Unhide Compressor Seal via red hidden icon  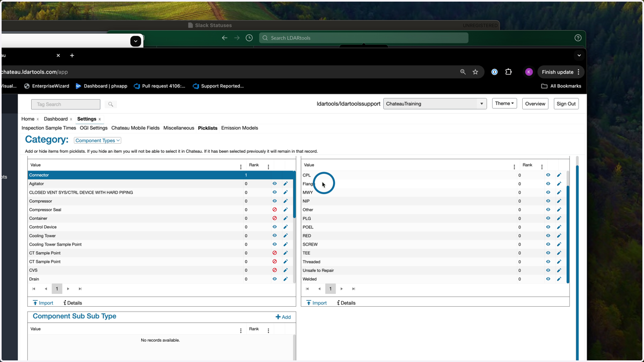tap(275, 210)
